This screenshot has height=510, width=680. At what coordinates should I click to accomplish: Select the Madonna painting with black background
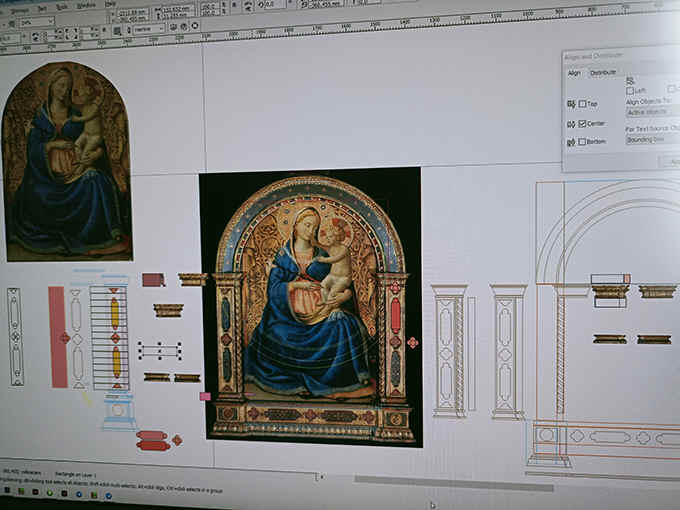[311, 307]
